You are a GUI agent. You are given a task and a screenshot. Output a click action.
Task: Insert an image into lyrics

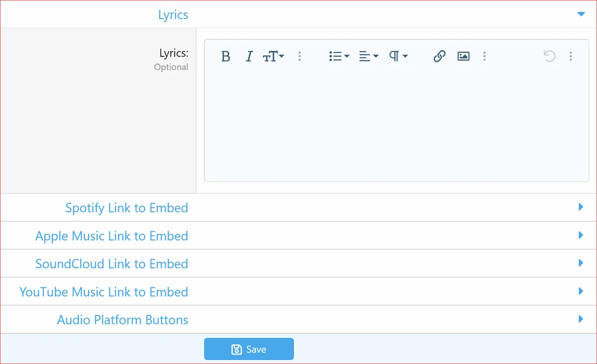pos(463,57)
